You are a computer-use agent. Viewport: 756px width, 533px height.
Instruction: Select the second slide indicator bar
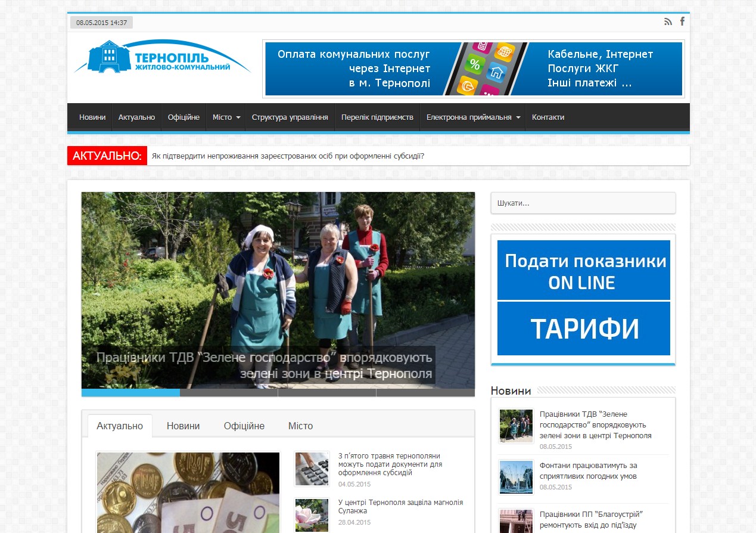pos(229,392)
